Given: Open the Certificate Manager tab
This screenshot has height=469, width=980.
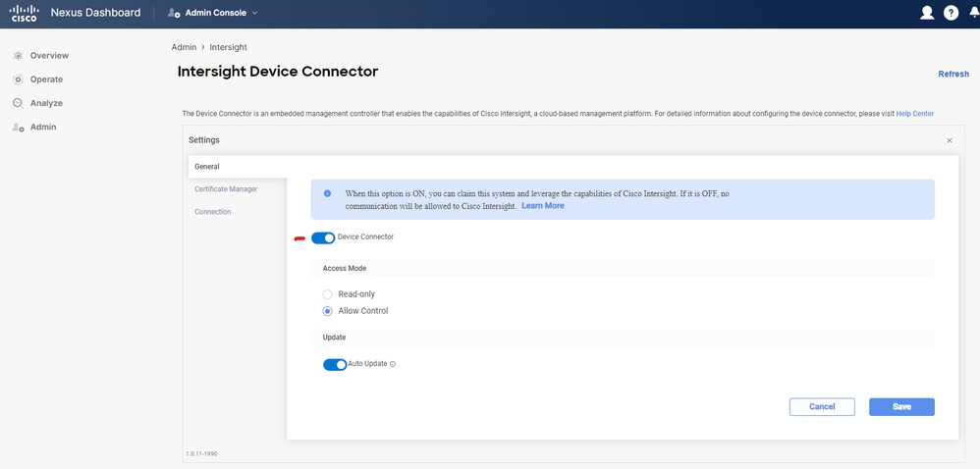Looking at the screenshot, I should coord(226,189).
